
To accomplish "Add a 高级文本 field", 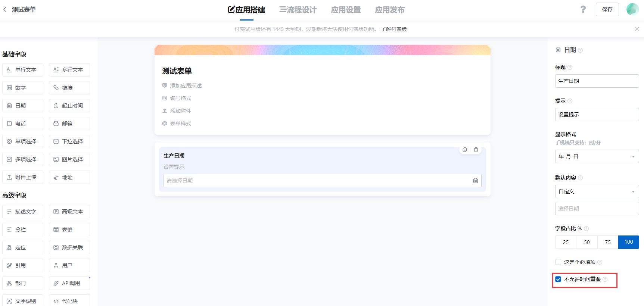I will point(69,212).
